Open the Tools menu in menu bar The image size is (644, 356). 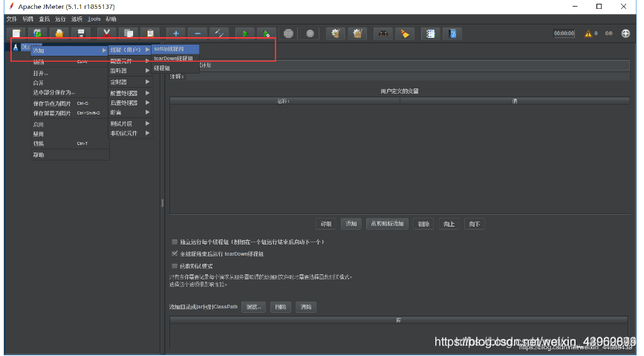click(x=94, y=19)
